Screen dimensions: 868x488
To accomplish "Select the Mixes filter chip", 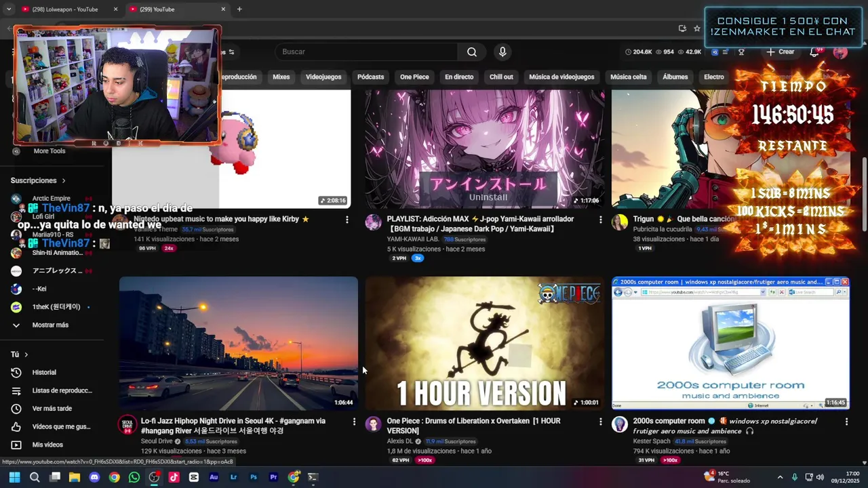I will pyautogui.click(x=281, y=77).
